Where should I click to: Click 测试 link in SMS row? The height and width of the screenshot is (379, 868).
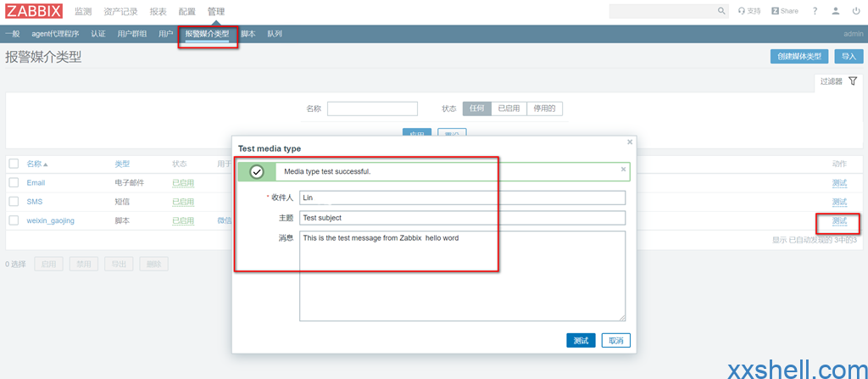point(839,202)
